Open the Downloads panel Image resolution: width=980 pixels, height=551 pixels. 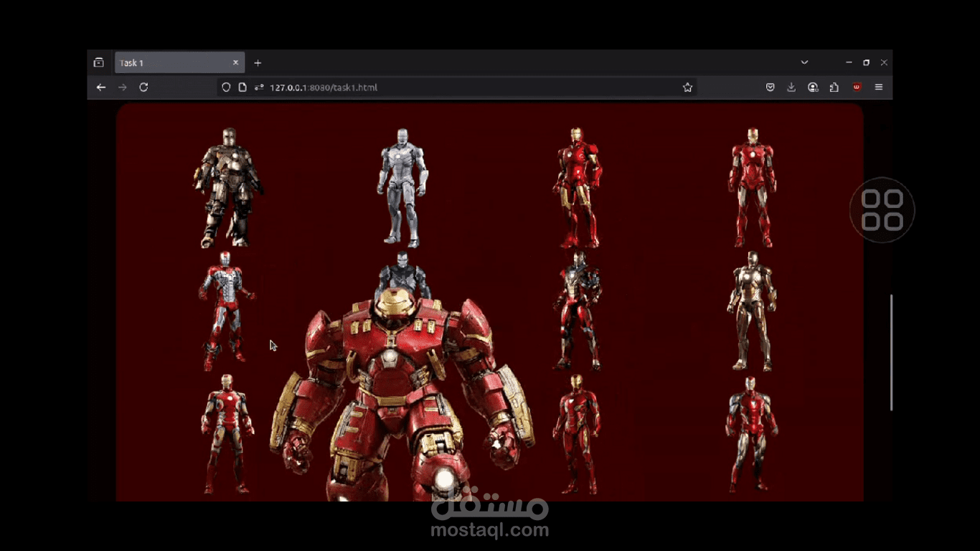click(x=791, y=88)
